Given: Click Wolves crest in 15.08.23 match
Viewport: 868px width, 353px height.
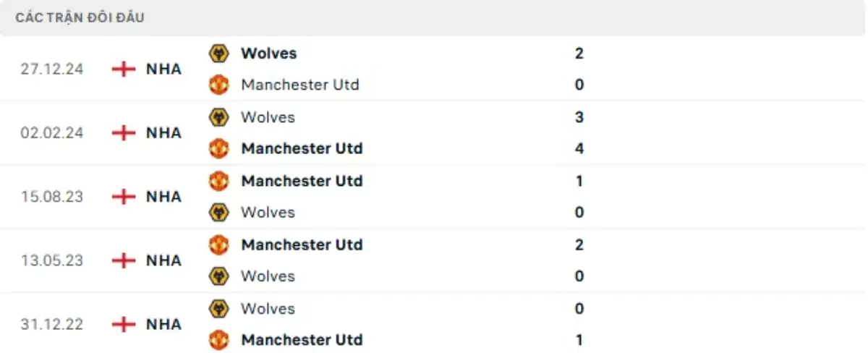Looking at the screenshot, I should (218, 213).
